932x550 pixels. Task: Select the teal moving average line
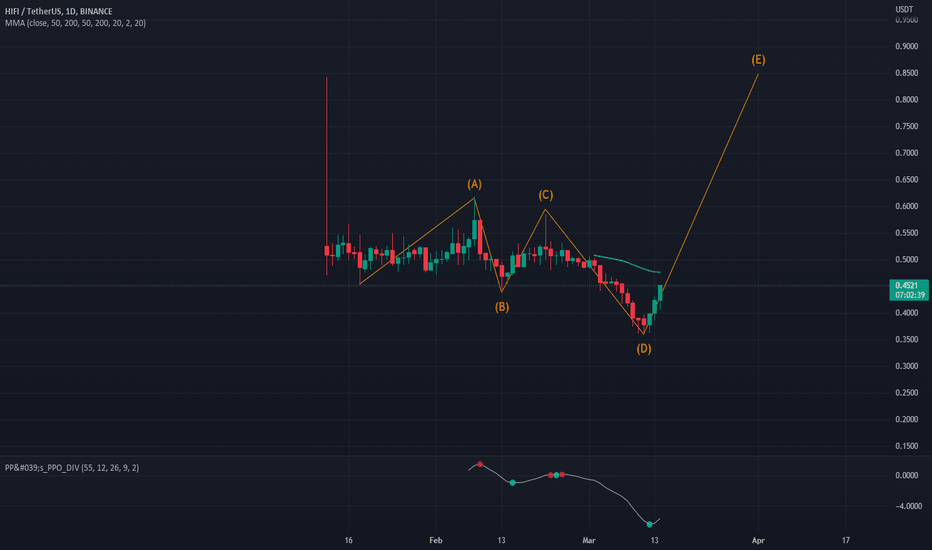[x=627, y=262]
